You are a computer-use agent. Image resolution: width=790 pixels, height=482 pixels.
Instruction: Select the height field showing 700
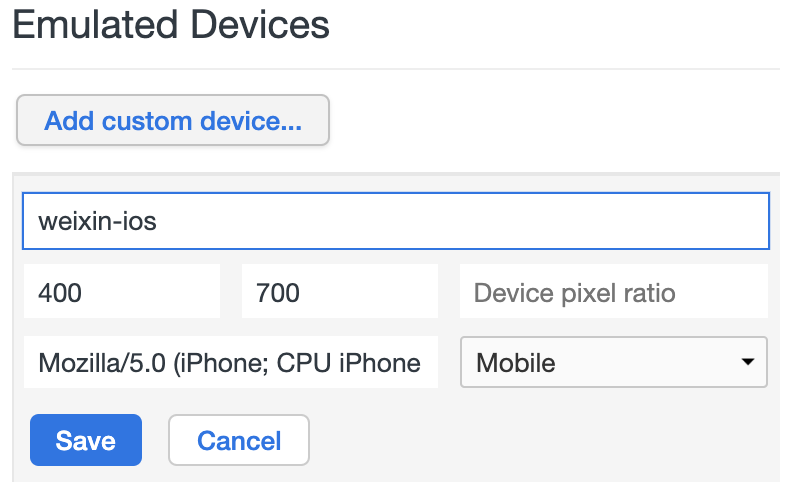340,292
